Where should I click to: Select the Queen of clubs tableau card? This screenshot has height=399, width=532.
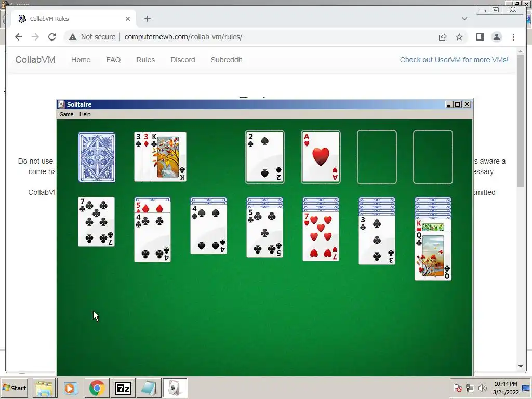[x=433, y=255]
